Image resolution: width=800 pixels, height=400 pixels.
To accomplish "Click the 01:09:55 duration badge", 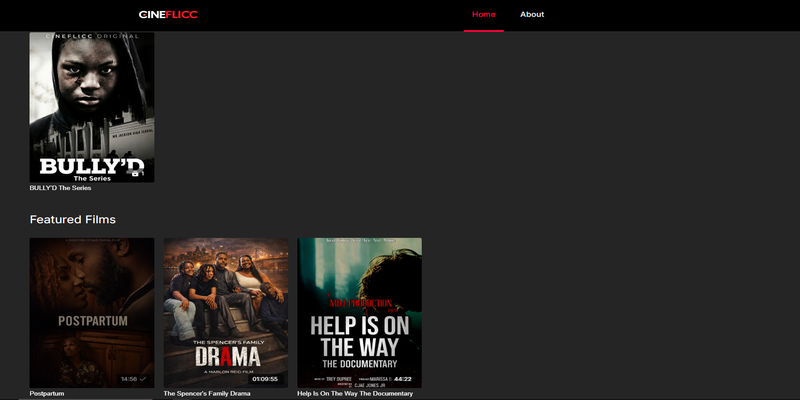I will (265, 379).
